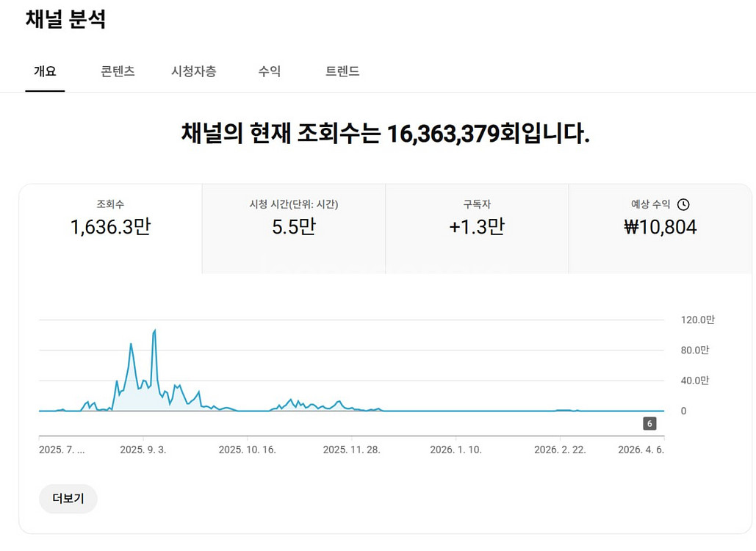Click the clock icon beside 예상 수익
The image size is (756, 551).
tap(683, 205)
